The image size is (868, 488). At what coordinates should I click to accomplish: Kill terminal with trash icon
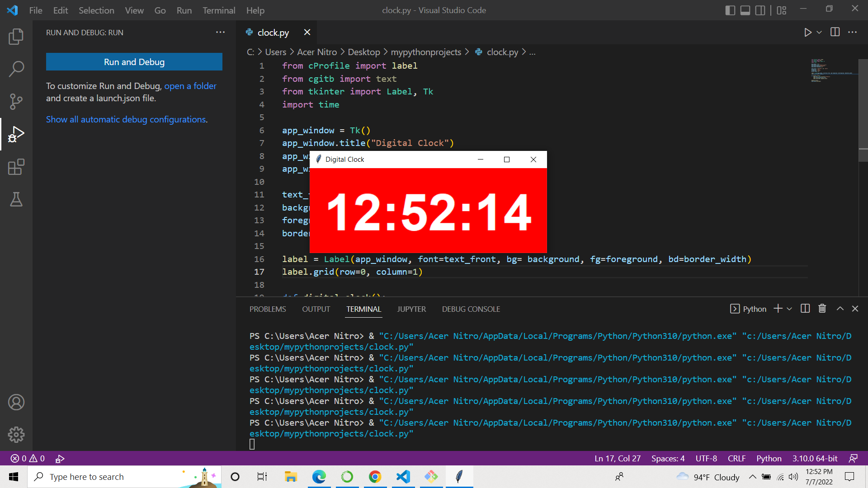(x=822, y=309)
